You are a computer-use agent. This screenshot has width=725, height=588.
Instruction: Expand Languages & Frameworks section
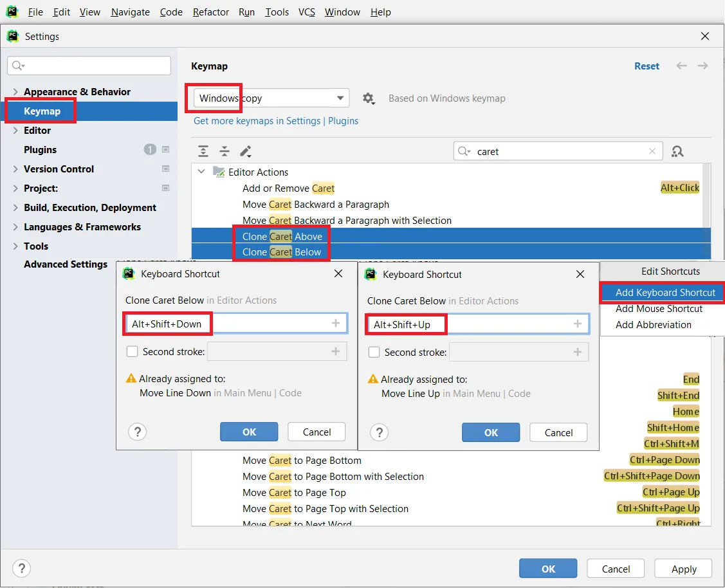15,227
